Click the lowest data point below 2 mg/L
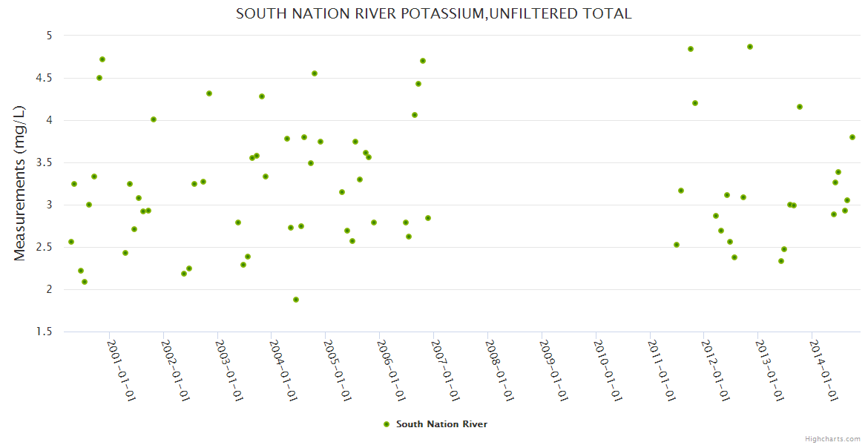The image size is (868, 445). tap(296, 300)
